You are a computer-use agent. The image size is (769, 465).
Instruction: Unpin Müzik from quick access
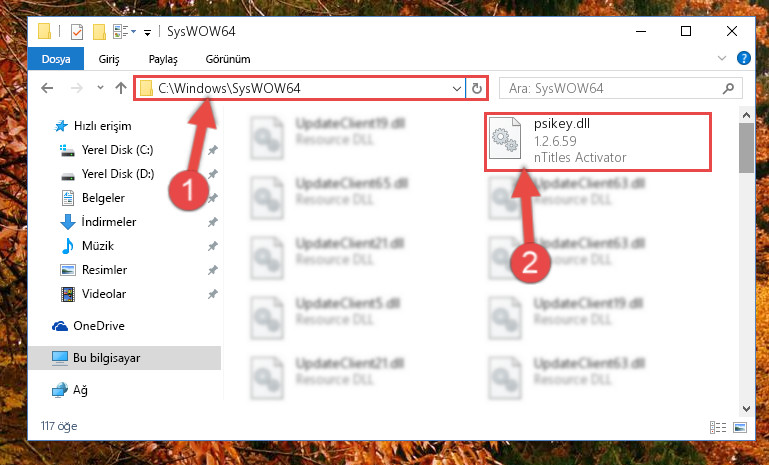coord(212,246)
